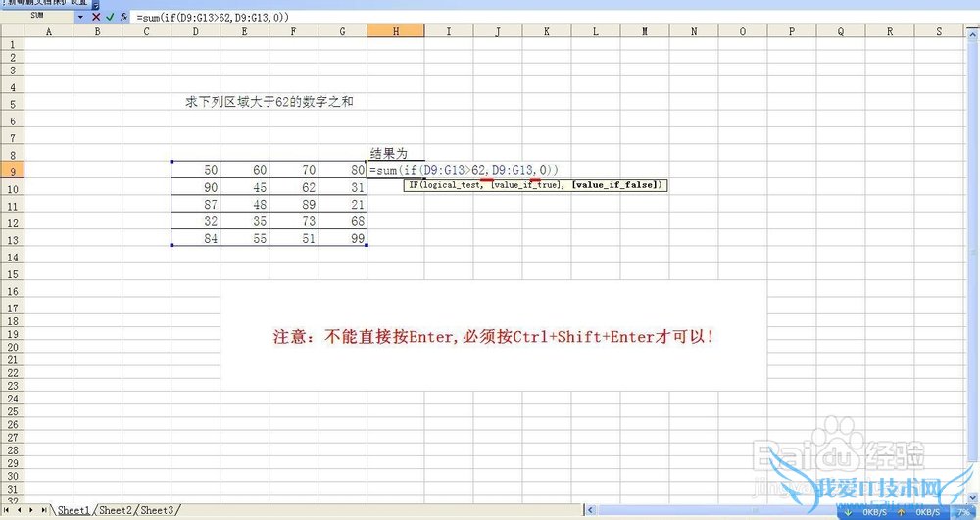Click the in-cell formula in H9
Viewport: 980px width, 520px height.
pos(464,169)
